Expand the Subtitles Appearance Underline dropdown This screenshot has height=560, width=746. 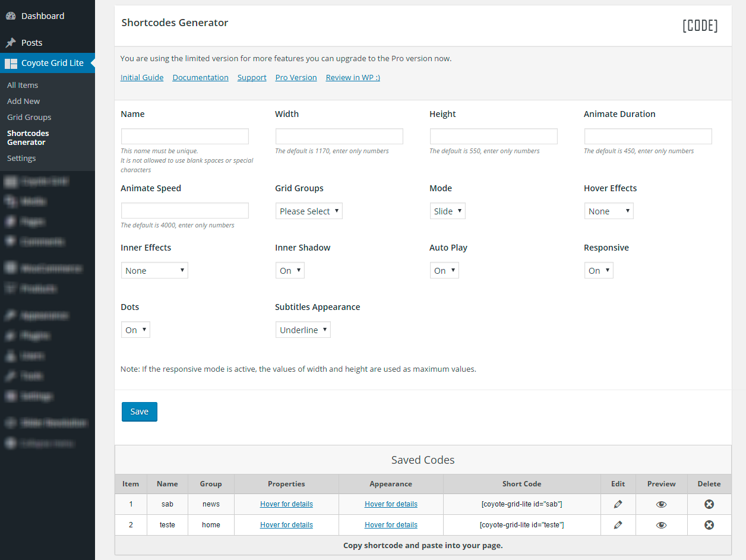coord(303,330)
